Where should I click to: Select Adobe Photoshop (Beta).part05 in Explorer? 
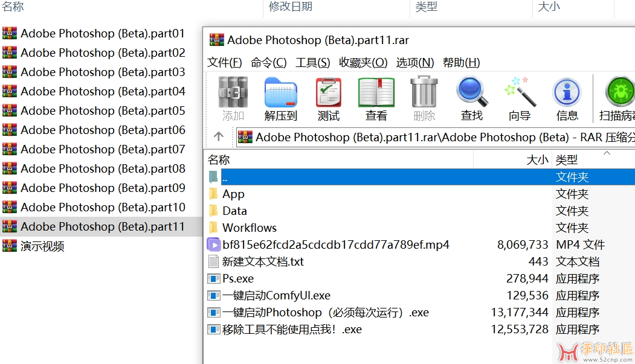(x=103, y=110)
